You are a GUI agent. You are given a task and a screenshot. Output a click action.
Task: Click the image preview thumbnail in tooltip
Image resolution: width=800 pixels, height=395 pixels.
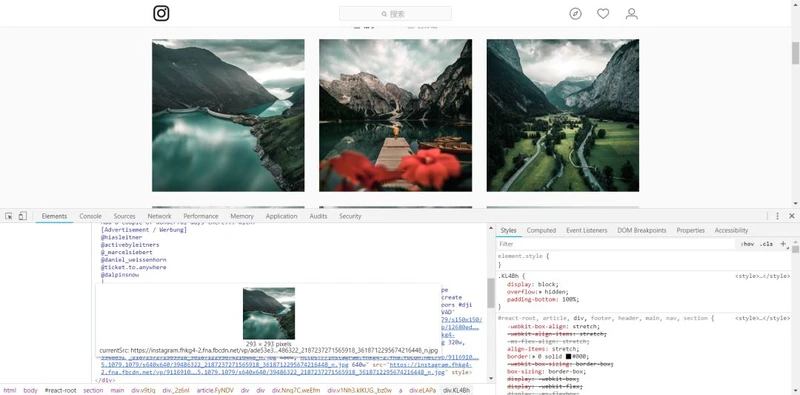(x=269, y=313)
